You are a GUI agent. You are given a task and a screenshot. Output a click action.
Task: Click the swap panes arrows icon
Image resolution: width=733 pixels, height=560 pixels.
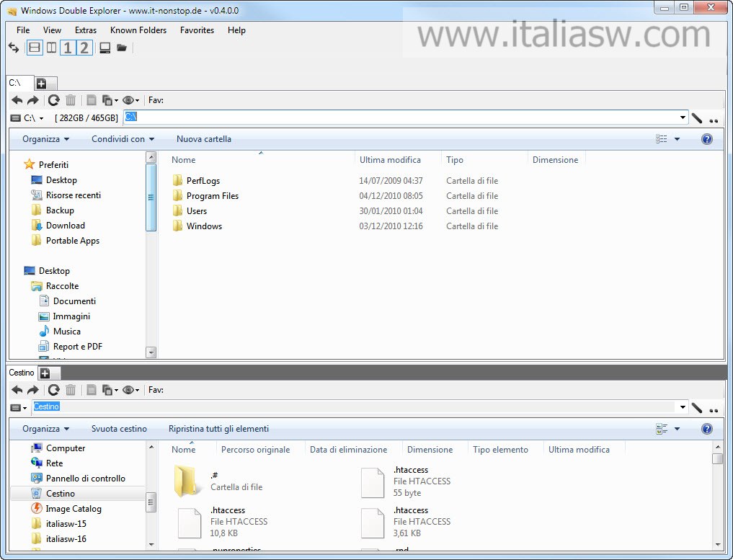click(x=14, y=48)
